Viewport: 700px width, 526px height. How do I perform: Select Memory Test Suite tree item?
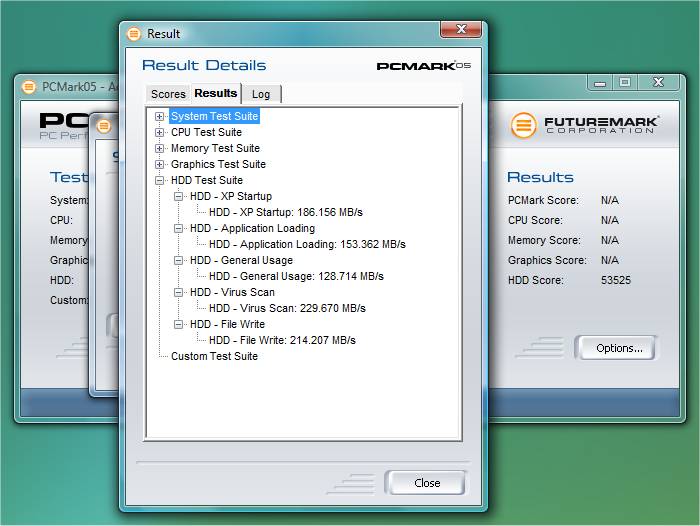click(215, 148)
